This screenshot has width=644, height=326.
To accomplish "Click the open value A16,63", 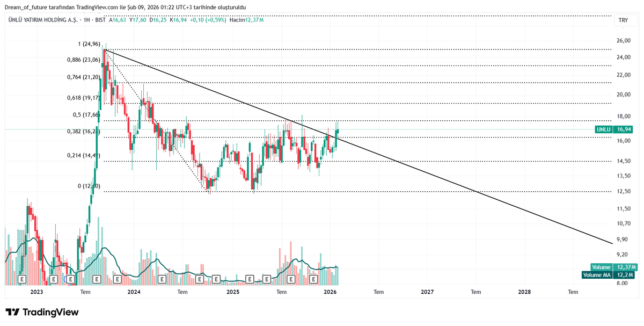I will pyautogui.click(x=118, y=20).
